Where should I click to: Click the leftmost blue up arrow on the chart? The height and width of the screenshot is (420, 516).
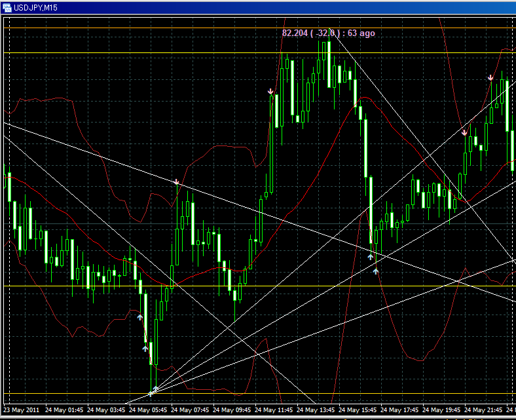[139, 317]
